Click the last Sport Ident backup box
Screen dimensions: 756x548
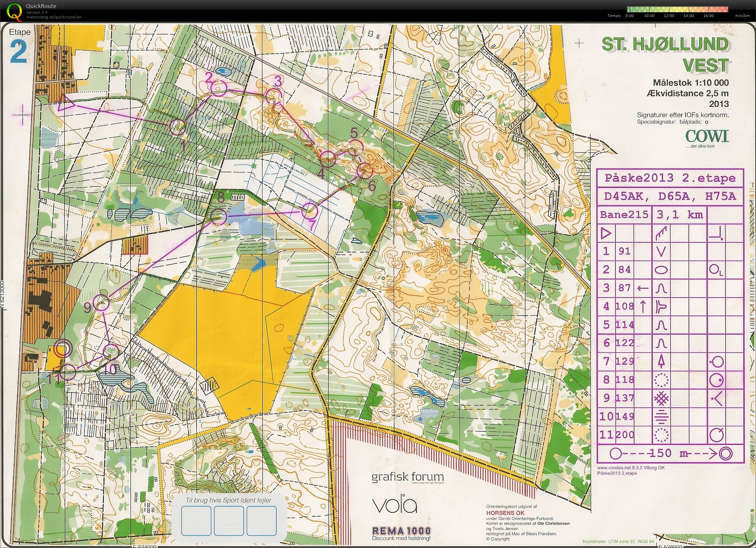click(x=262, y=521)
